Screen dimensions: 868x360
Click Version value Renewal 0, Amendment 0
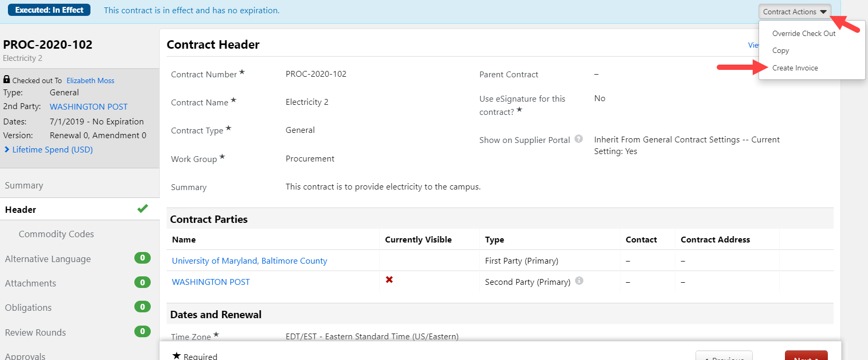(x=98, y=136)
